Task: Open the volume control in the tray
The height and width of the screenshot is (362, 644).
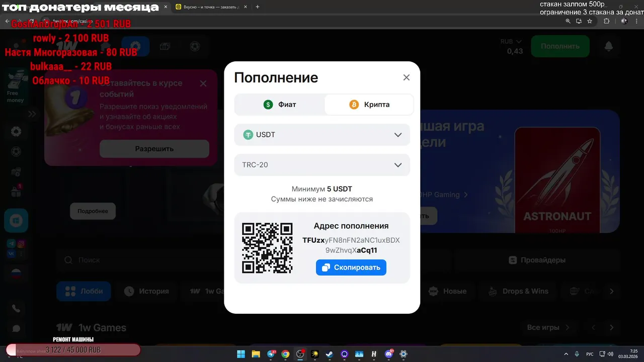Action: 610,354
